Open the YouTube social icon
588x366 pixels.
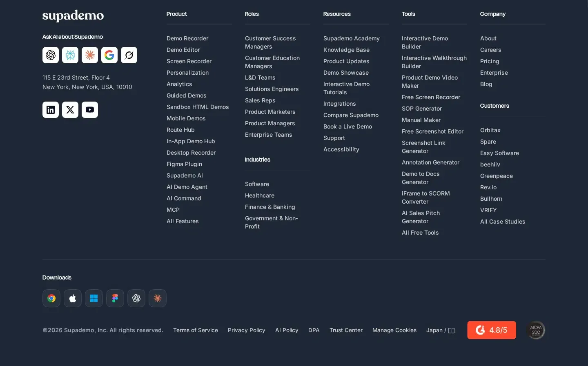[x=90, y=110]
